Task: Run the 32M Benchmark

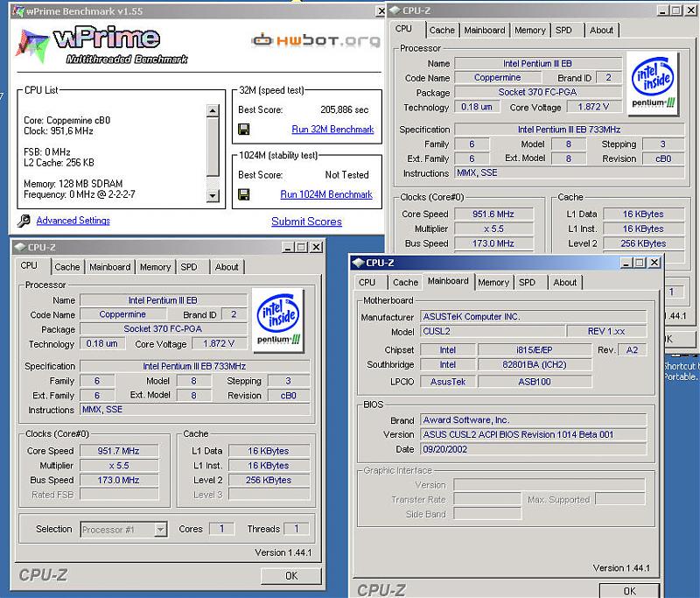Action: 332,130
